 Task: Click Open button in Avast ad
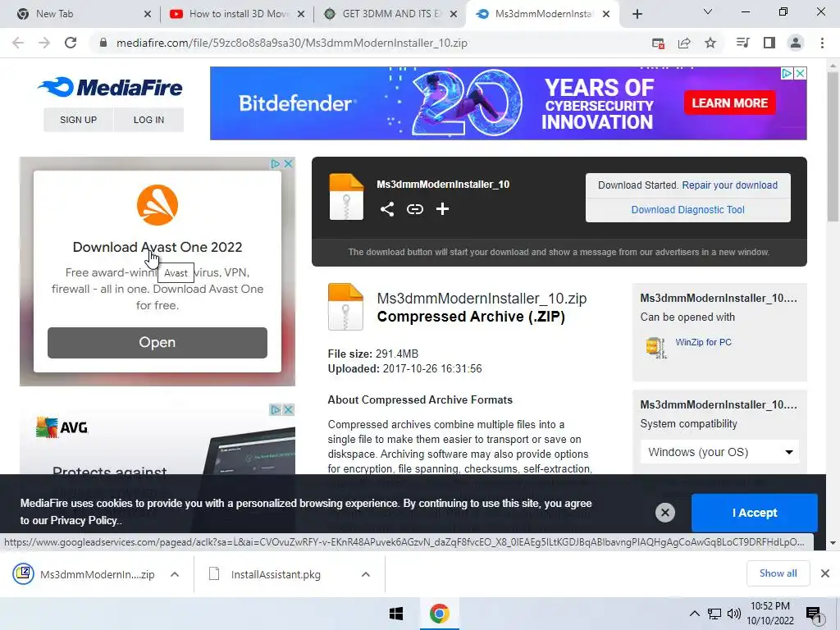[x=157, y=342]
